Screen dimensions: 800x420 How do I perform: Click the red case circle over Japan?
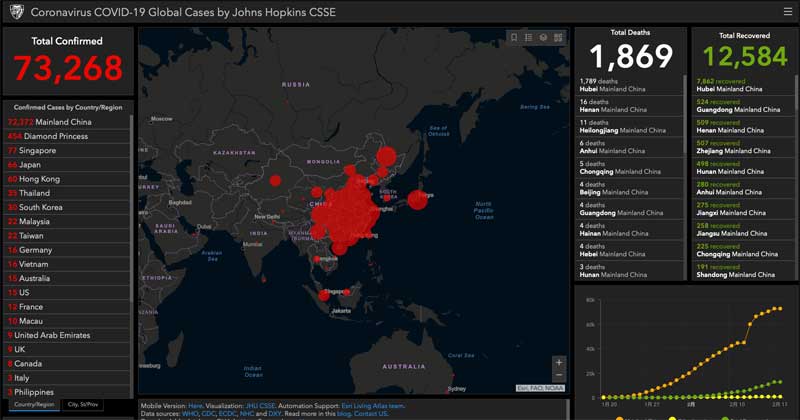pyautogui.click(x=417, y=200)
